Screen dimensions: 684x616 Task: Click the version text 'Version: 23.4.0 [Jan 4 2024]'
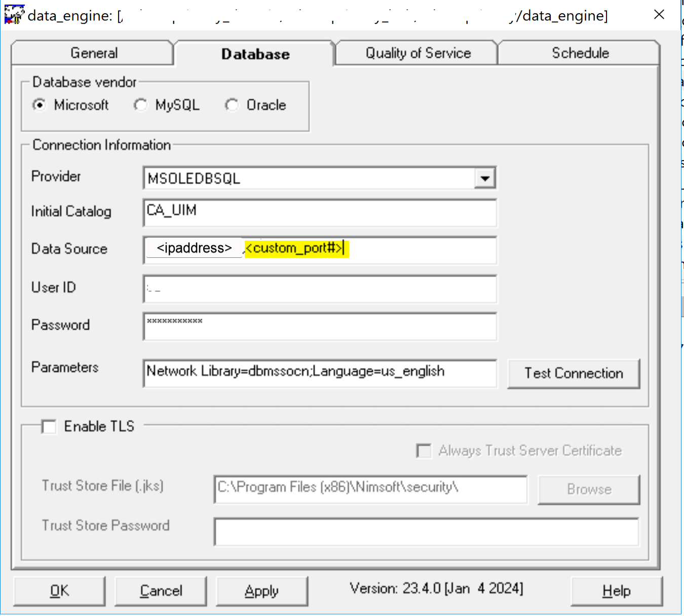[436, 589]
